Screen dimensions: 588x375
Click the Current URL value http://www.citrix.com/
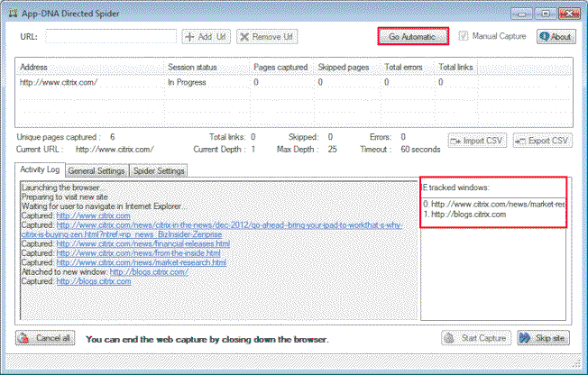click(115, 150)
